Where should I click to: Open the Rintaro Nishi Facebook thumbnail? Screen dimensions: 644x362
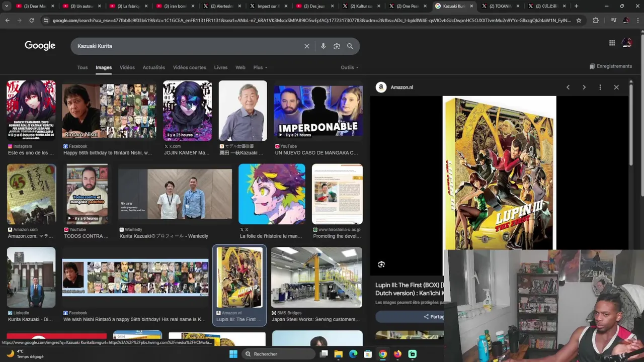109,111
